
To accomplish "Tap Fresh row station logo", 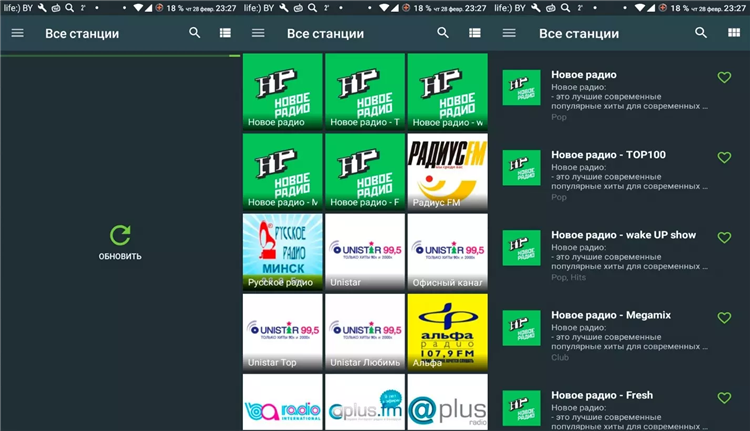I will tap(521, 408).
